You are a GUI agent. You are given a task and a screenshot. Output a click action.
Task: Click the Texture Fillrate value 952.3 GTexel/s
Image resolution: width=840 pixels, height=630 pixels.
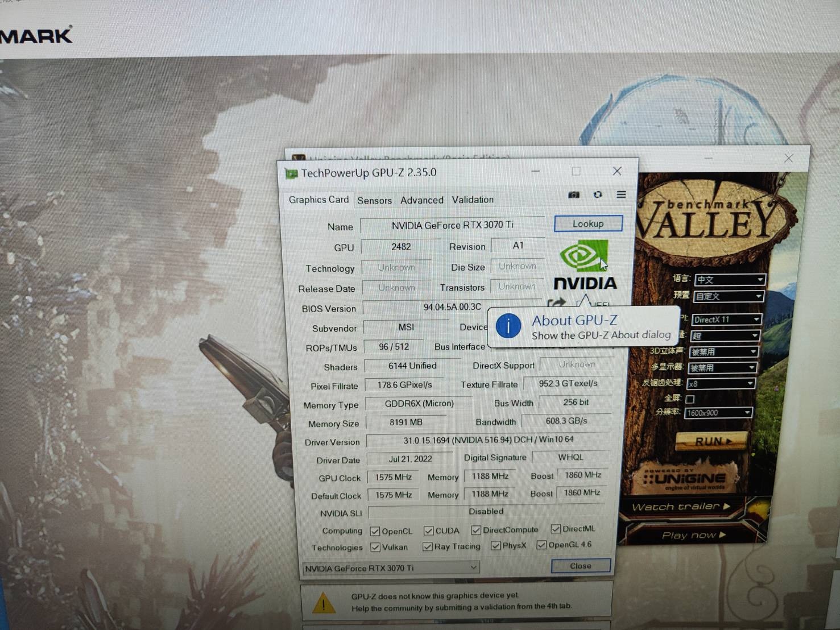(x=568, y=384)
